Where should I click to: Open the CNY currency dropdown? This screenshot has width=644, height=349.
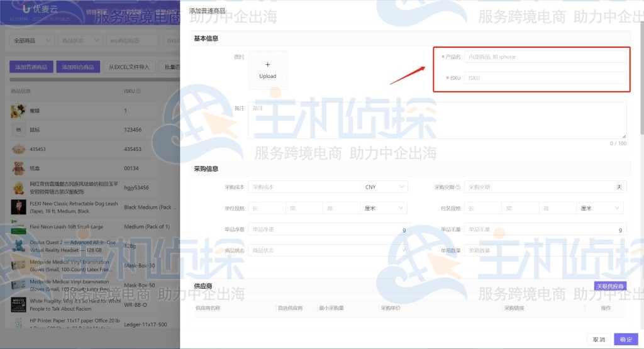pyautogui.click(x=384, y=187)
